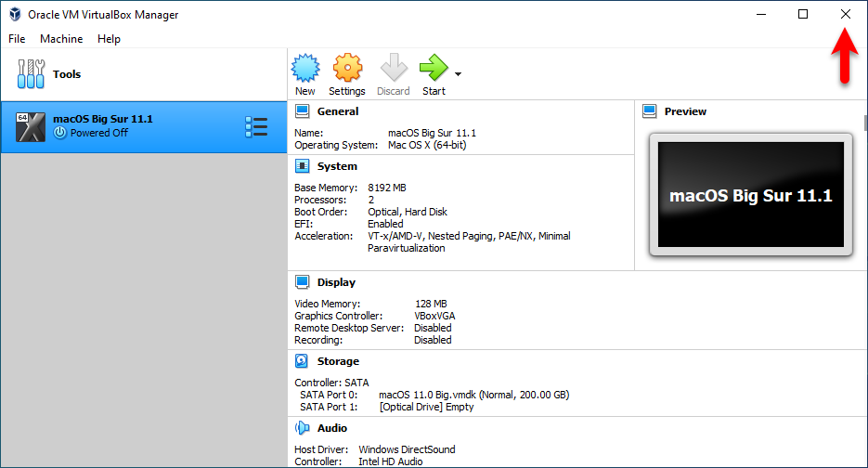Close the VirtualBox Manager window
The width and height of the screenshot is (868, 468).
tap(846, 15)
